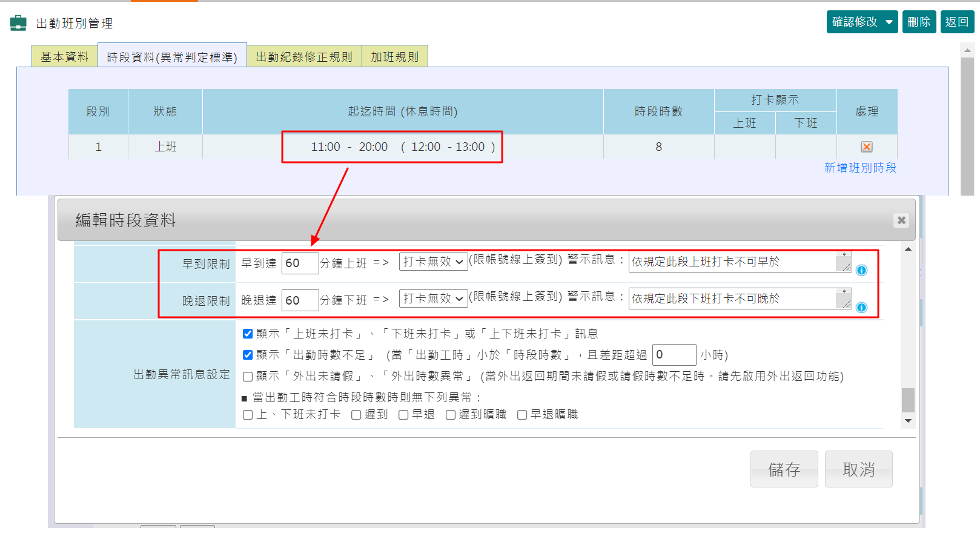Click the 刪除 button at top right

919,21
